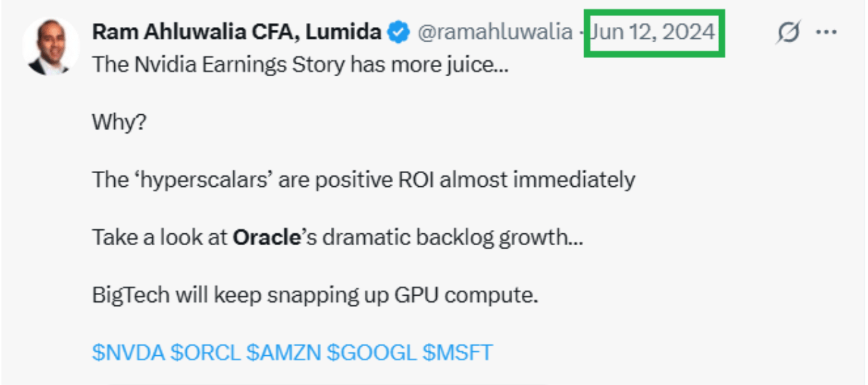Click 'BigTech will keep snapping up GPU compute'
Viewport: 868px width, 385px height.
tap(315, 296)
